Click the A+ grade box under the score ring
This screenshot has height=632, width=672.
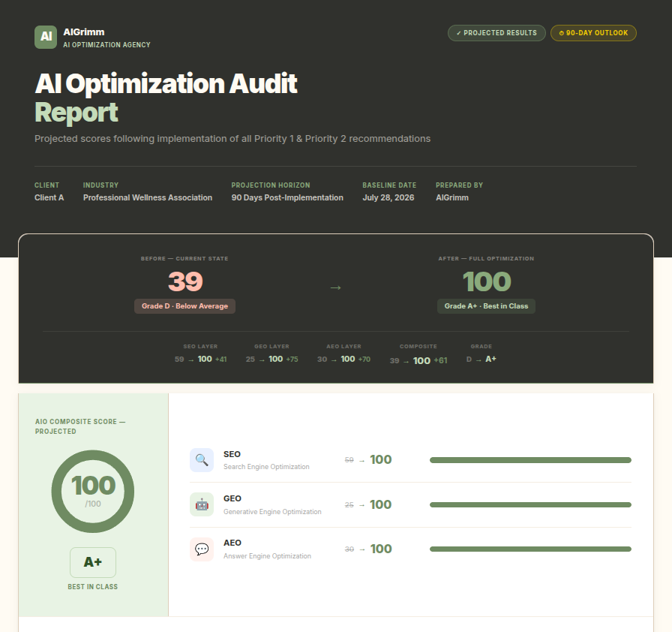(x=93, y=562)
